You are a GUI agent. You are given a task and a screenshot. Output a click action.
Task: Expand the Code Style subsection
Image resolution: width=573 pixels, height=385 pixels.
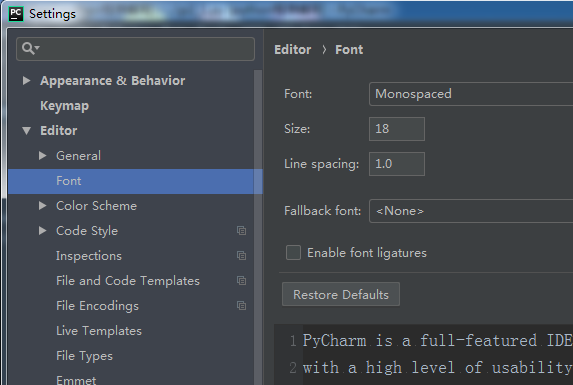43,230
